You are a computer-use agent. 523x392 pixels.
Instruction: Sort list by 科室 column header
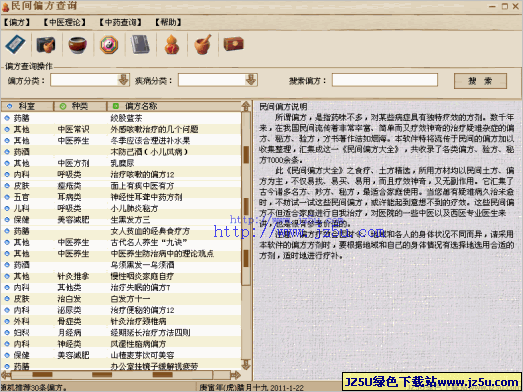click(27, 106)
